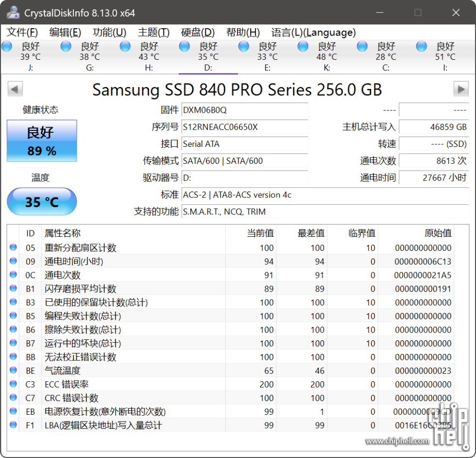Click the status dot for attribute B5
This screenshot has width=476, height=458.
[x=13, y=316]
